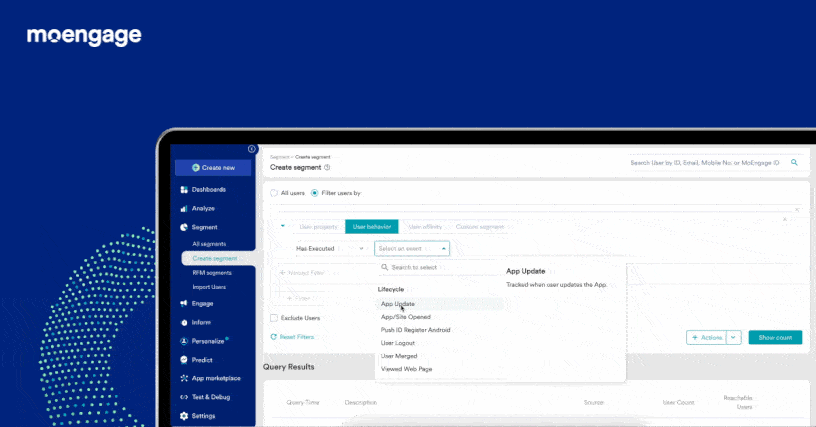
Task: Open All segments submenu item
Action: pyautogui.click(x=209, y=244)
